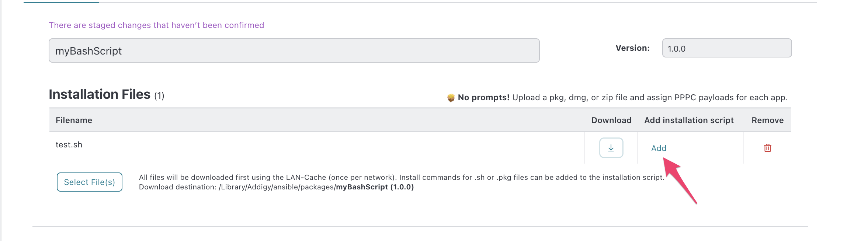
Task: Select the test.sh filename in the table
Action: coord(69,144)
